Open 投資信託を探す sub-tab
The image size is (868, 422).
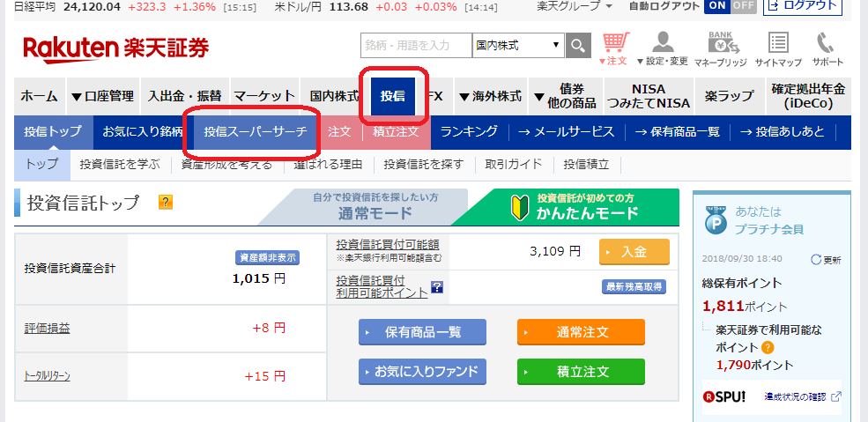(424, 164)
